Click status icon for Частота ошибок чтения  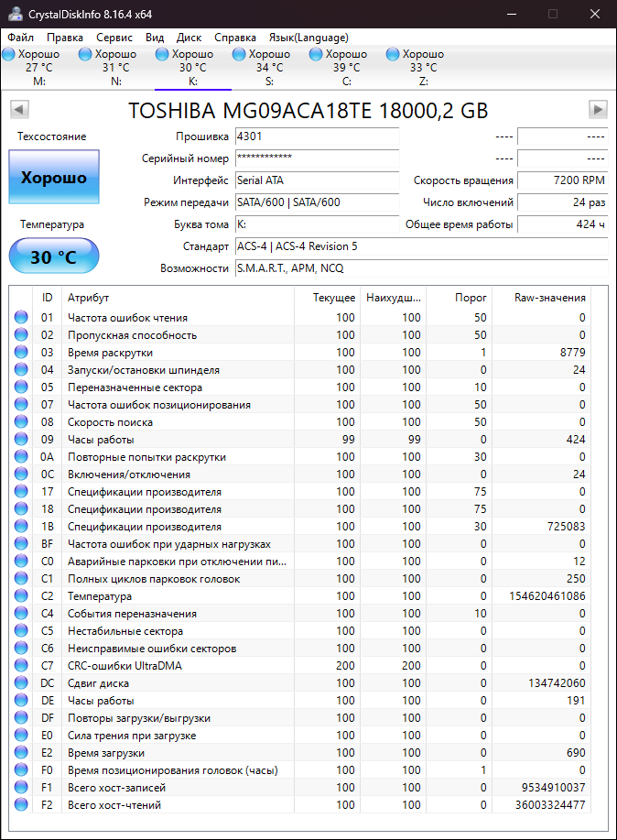pyautogui.click(x=21, y=317)
